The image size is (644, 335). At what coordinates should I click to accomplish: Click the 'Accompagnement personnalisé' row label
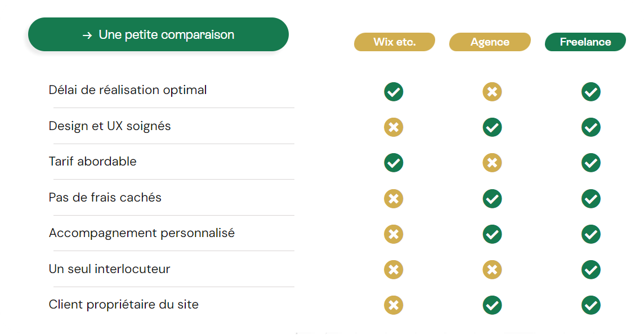(142, 233)
